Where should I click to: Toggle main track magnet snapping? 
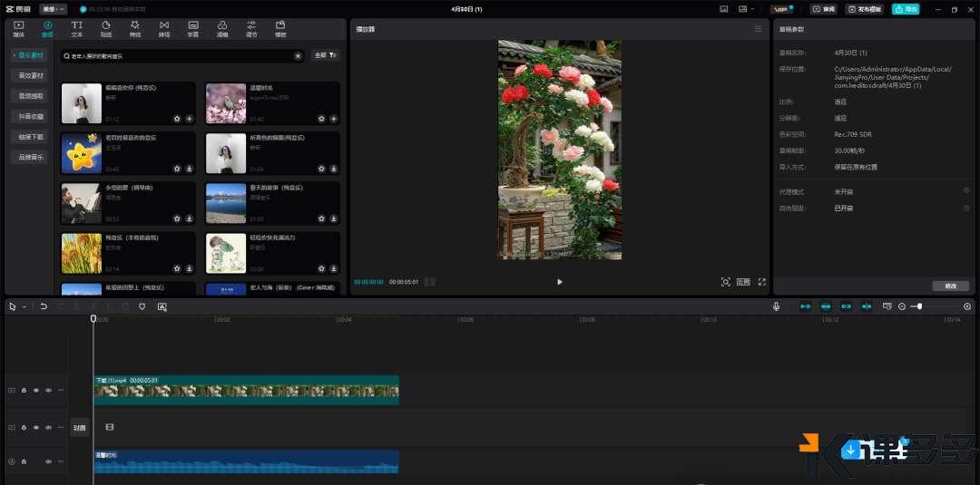(805, 306)
